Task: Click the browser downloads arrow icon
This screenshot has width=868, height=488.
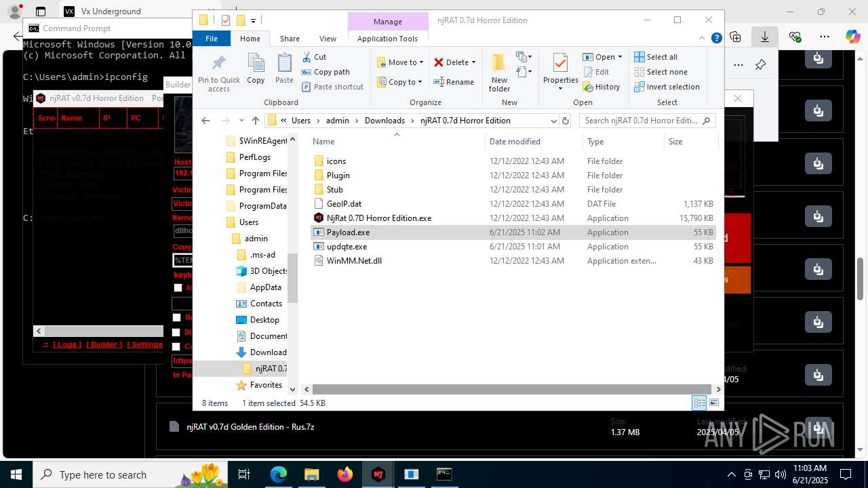Action: 764,37
